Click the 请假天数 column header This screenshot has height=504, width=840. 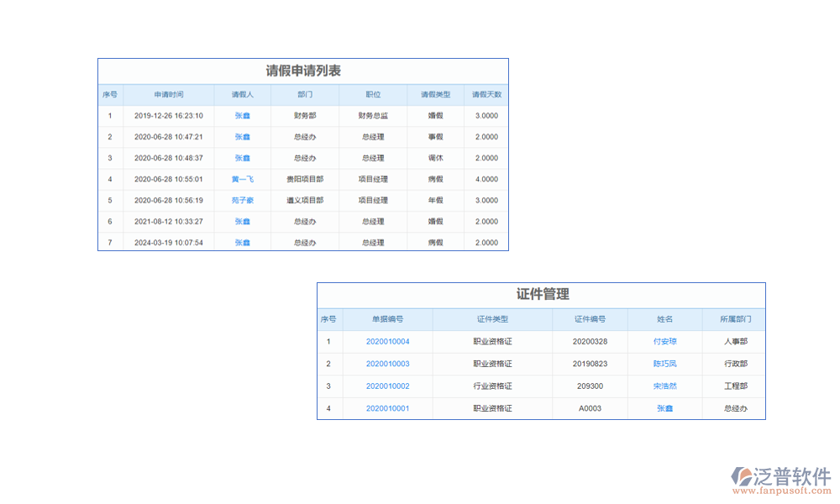(x=486, y=95)
